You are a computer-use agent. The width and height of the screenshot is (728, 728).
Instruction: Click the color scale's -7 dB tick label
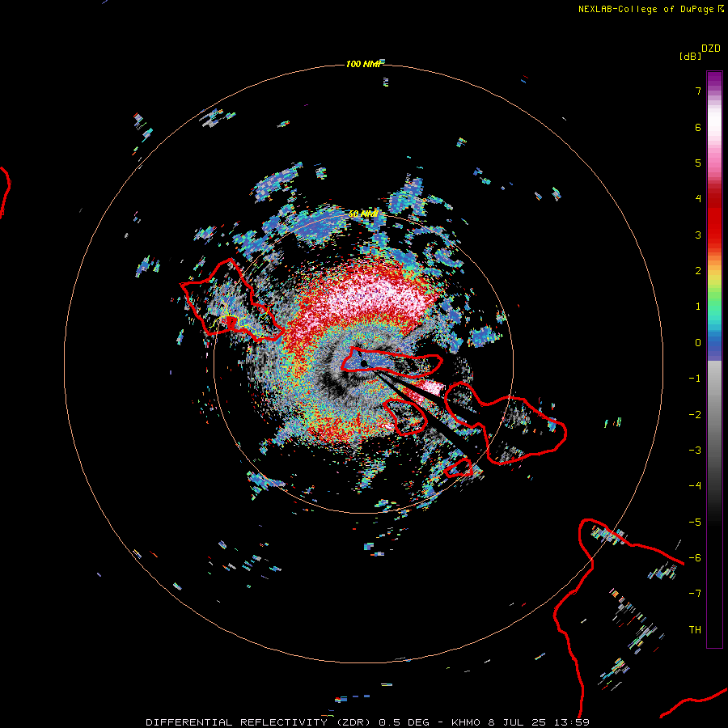click(x=695, y=594)
